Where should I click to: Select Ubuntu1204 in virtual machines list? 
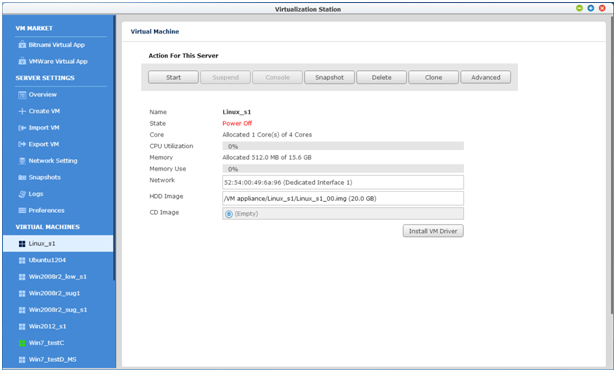[x=58, y=260]
